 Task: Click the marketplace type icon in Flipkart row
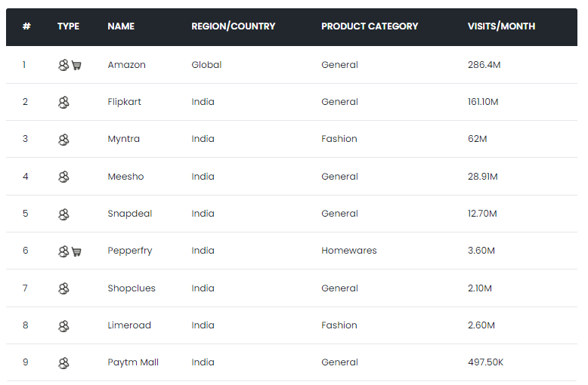[63, 102]
